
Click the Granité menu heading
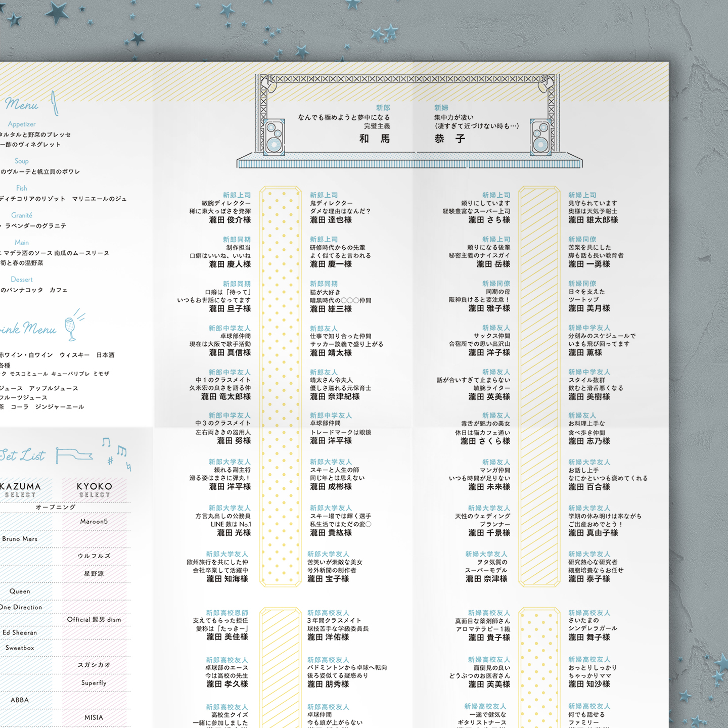(22, 215)
